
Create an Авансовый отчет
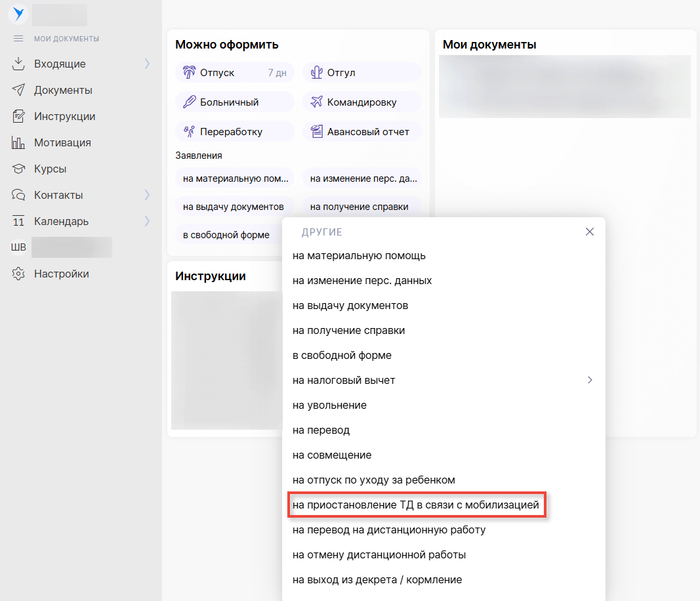click(x=361, y=132)
